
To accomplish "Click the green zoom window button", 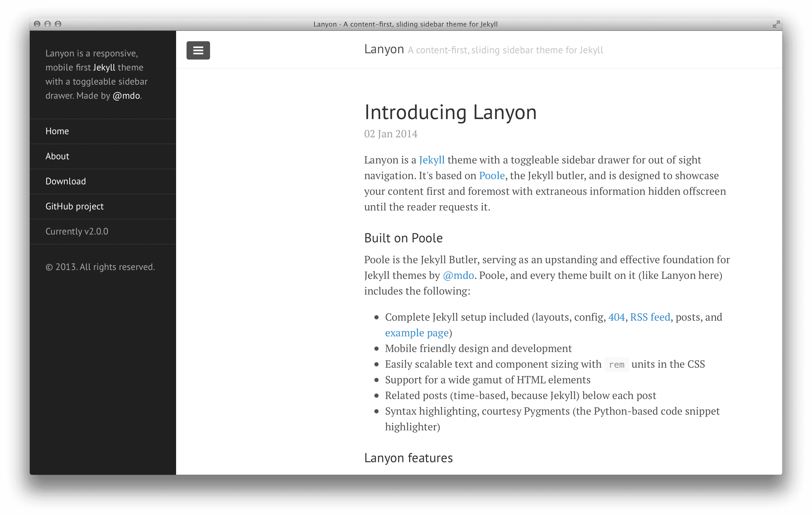I will coord(58,24).
